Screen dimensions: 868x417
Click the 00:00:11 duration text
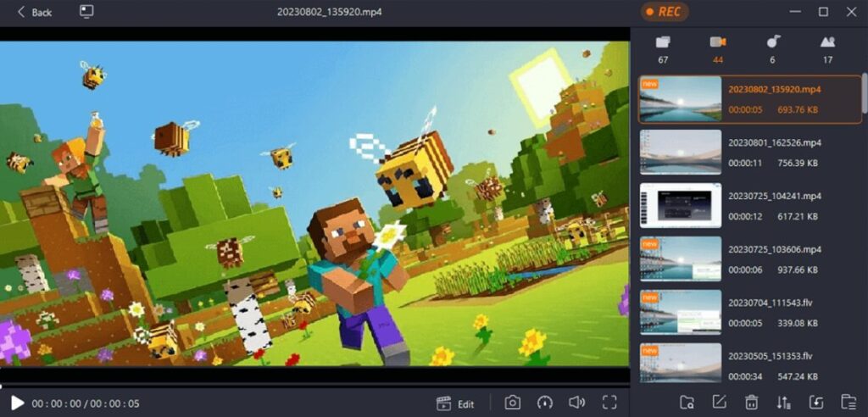[x=745, y=164]
